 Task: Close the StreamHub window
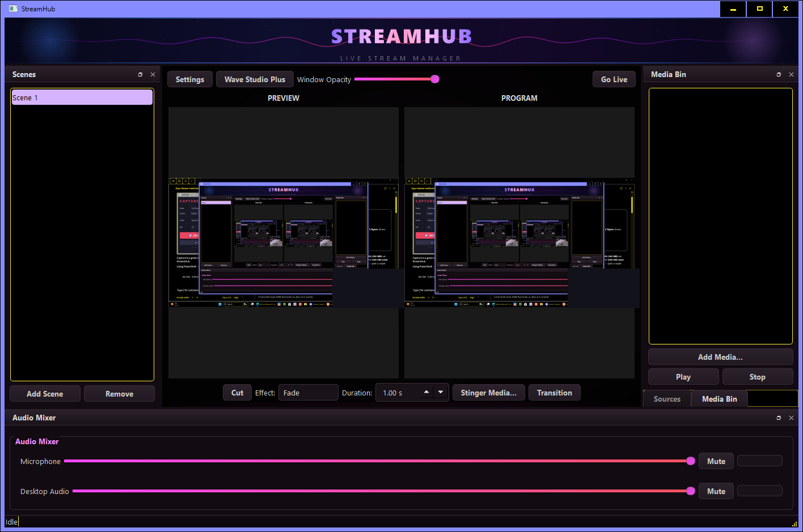[785, 9]
